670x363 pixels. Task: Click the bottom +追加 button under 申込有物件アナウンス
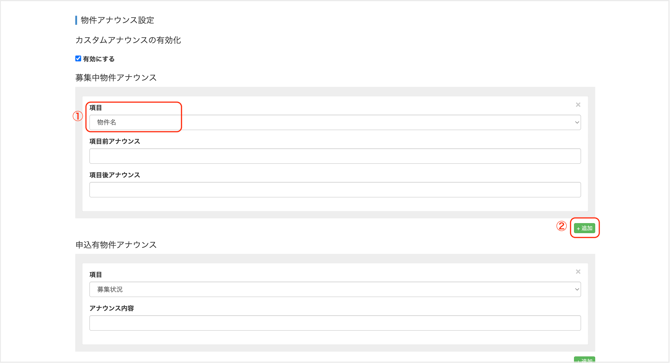584,360
